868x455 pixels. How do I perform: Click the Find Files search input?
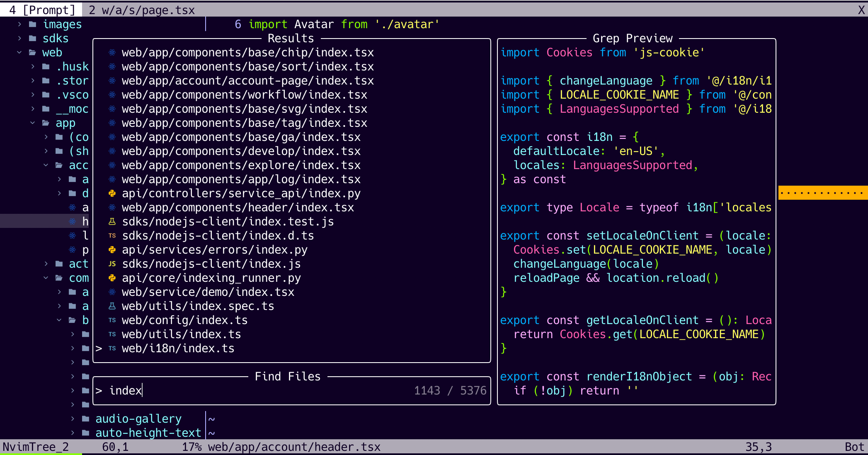pyautogui.click(x=249, y=391)
